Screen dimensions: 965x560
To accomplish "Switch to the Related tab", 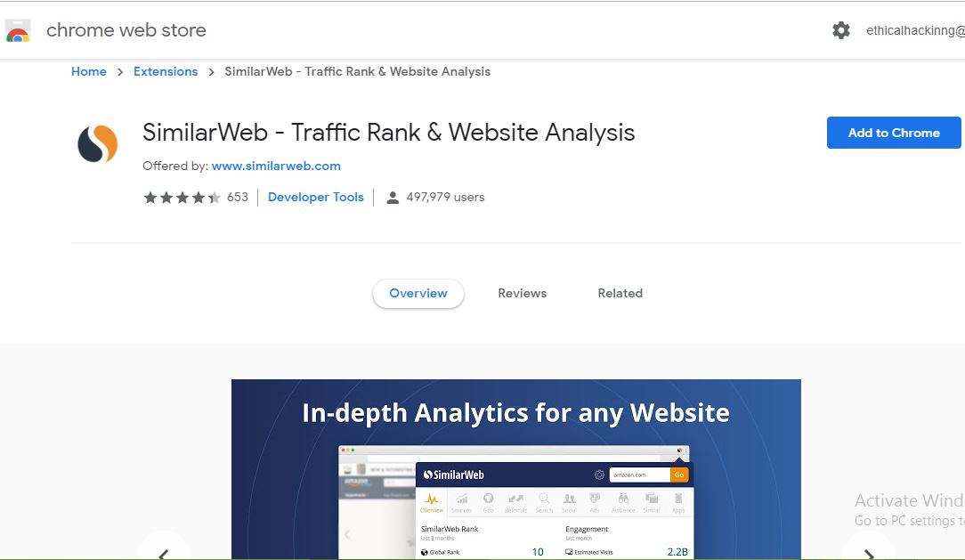I will click(x=620, y=294).
